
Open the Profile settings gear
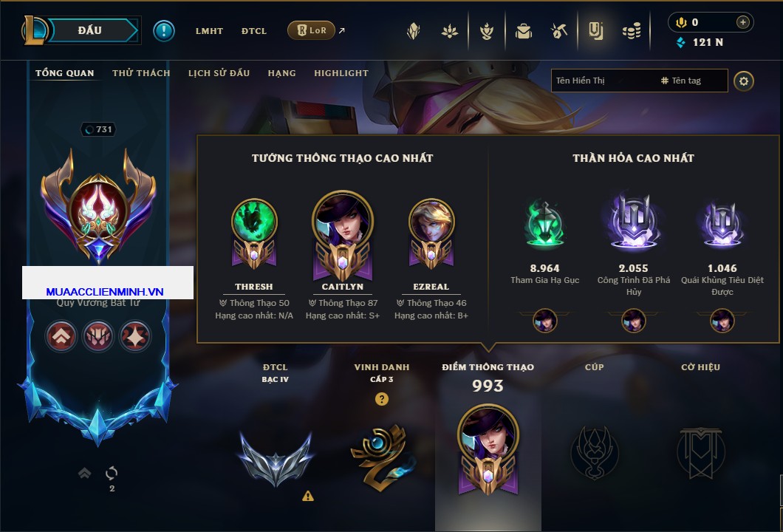pos(744,81)
